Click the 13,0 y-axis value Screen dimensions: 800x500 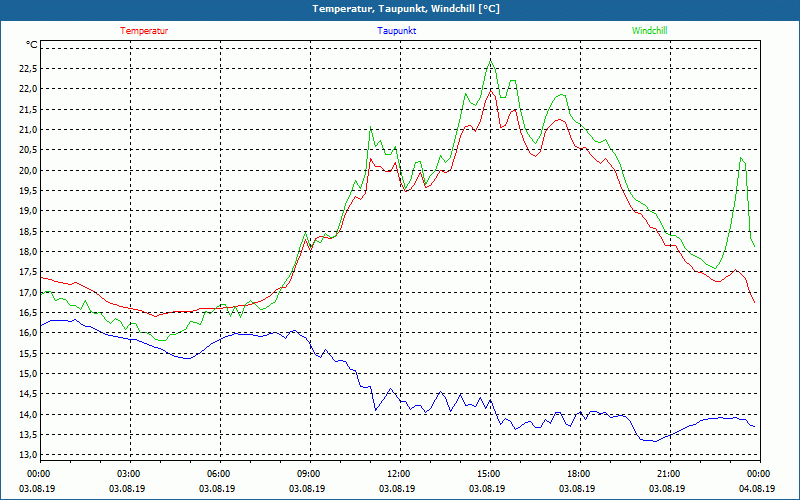click(x=29, y=455)
